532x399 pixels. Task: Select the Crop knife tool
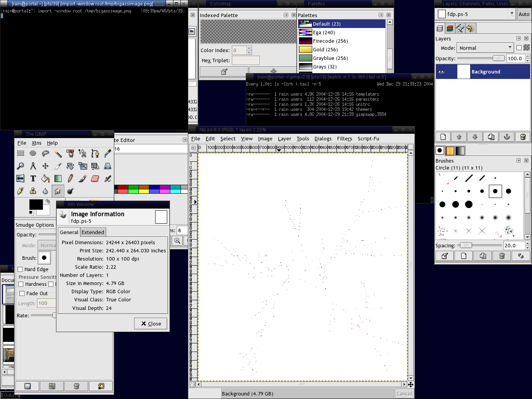coord(58,166)
